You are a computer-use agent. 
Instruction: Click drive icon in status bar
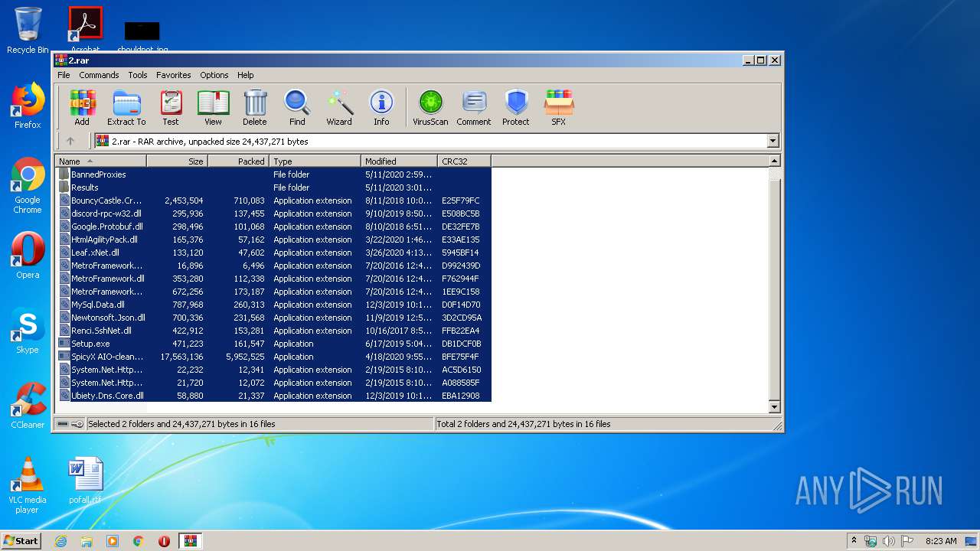[63, 424]
